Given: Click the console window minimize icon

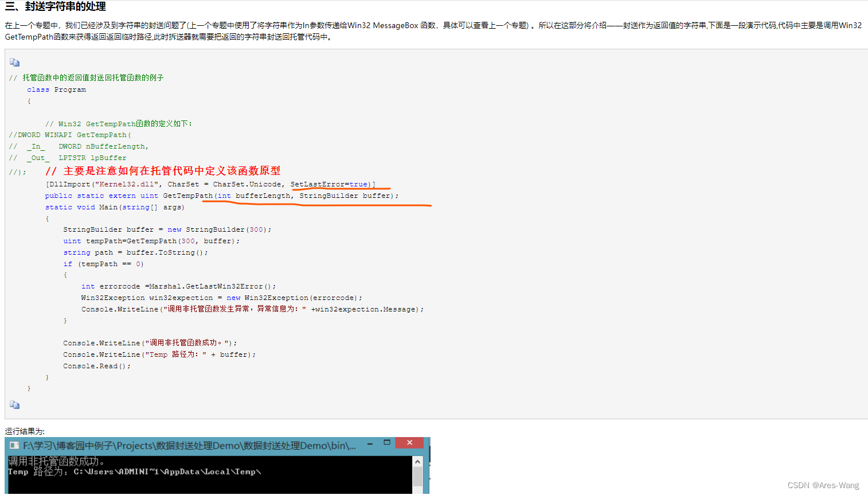Looking at the screenshot, I should pyautogui.click(x=370, y=443).
